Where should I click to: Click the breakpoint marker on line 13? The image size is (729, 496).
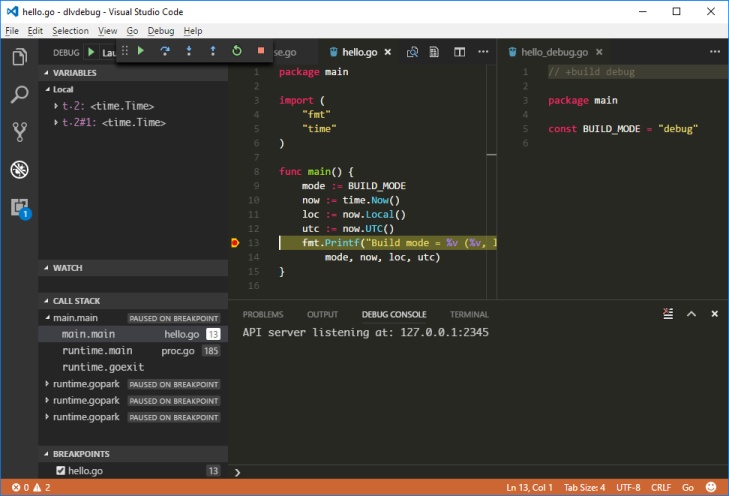pyautogui.click(x=235, y=243)
